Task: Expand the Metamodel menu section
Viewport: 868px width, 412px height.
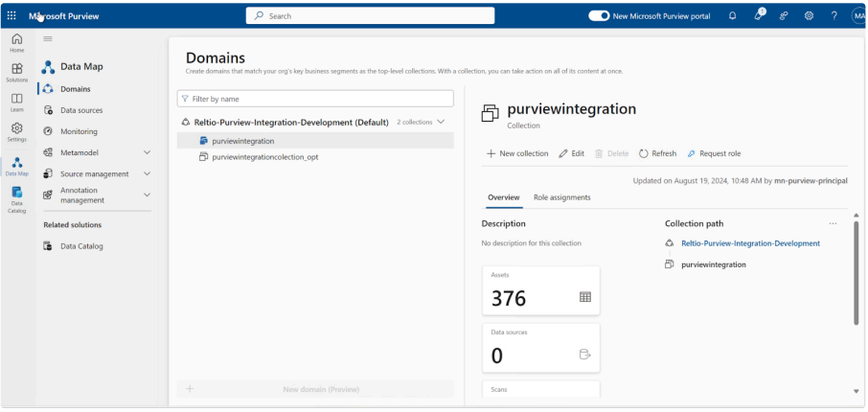Action: (147, 152)
